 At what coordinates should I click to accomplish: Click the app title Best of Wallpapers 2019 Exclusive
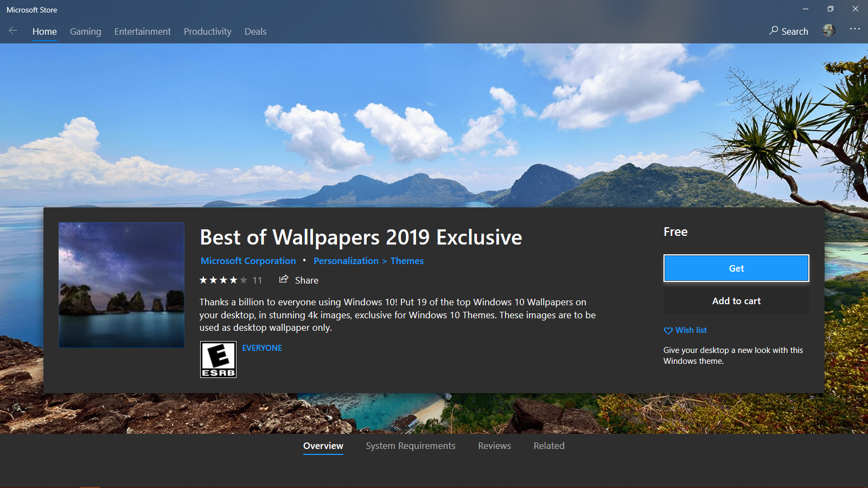[361, 237]
